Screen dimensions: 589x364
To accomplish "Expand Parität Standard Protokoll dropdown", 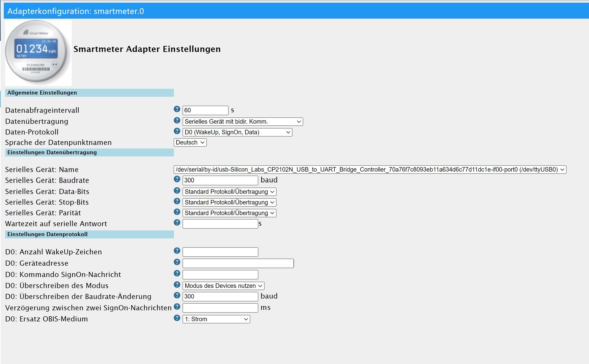I will pos(229,213).
